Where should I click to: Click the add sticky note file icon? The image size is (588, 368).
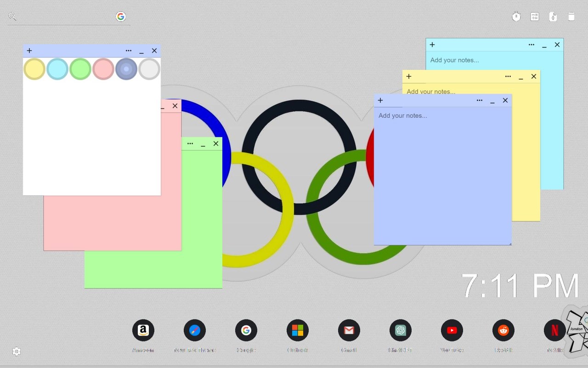click(x=553, y=17)
